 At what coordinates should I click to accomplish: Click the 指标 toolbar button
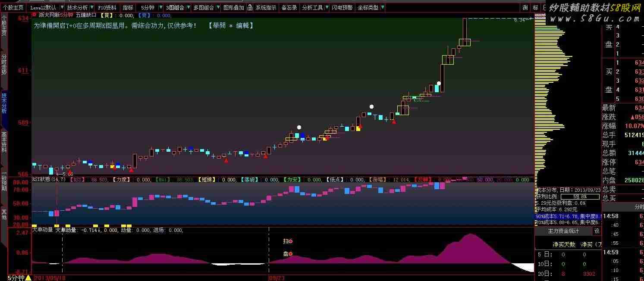pyautogui.click(x=128, y=7)
